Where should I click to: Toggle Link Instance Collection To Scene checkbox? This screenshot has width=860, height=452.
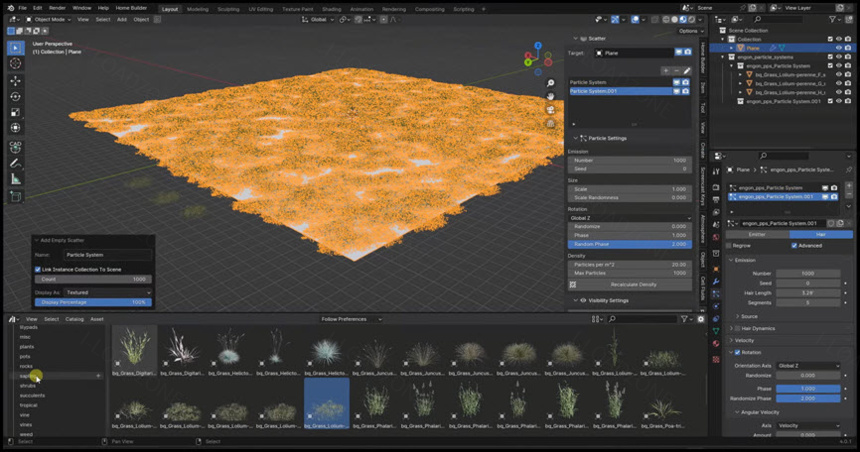[x=38, y=269]
